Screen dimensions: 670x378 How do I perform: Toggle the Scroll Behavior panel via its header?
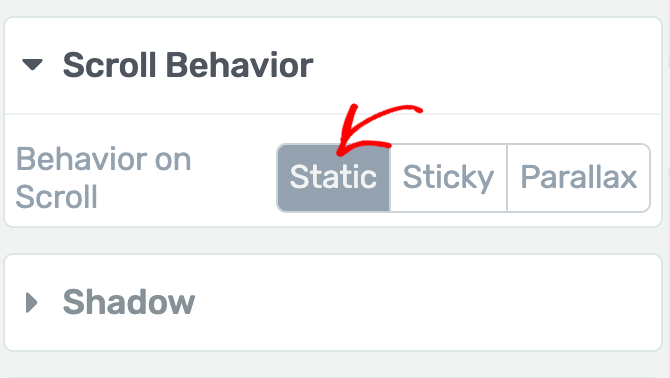[x=333, y=65]
